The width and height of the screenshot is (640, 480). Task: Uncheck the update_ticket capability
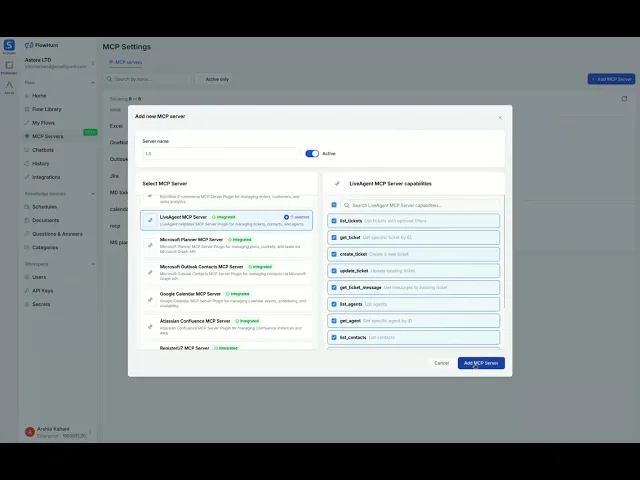(334, 271)
